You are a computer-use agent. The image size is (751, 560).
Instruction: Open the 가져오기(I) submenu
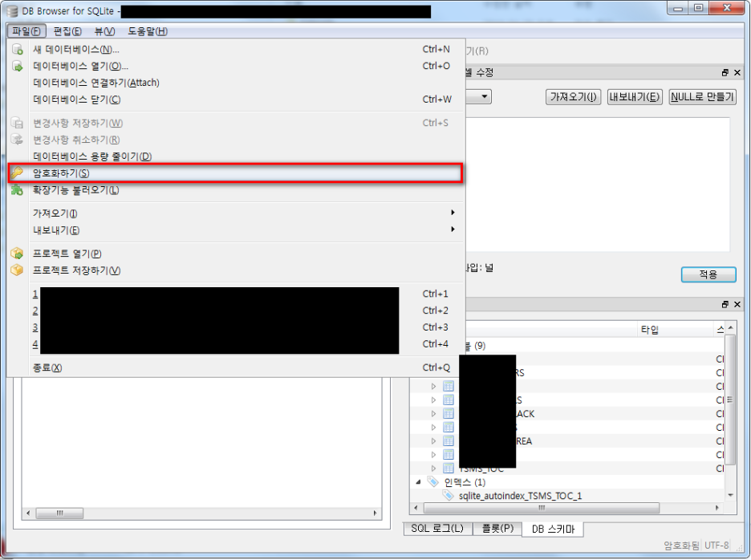[236, 213]
